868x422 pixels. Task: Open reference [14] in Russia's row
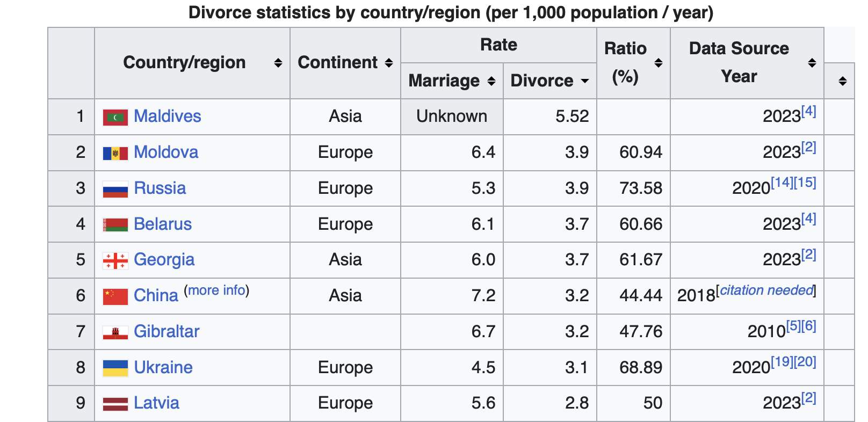point(782,183)
